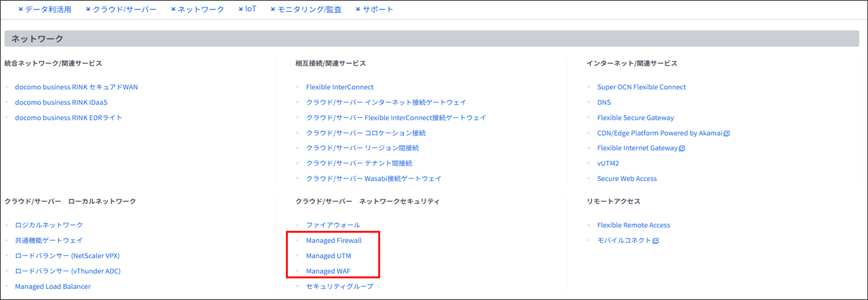The width and height of the screenshot is (868, 300).
Task: Open Flexible Internet Gateway link
Action: click(x=637, y=148)
